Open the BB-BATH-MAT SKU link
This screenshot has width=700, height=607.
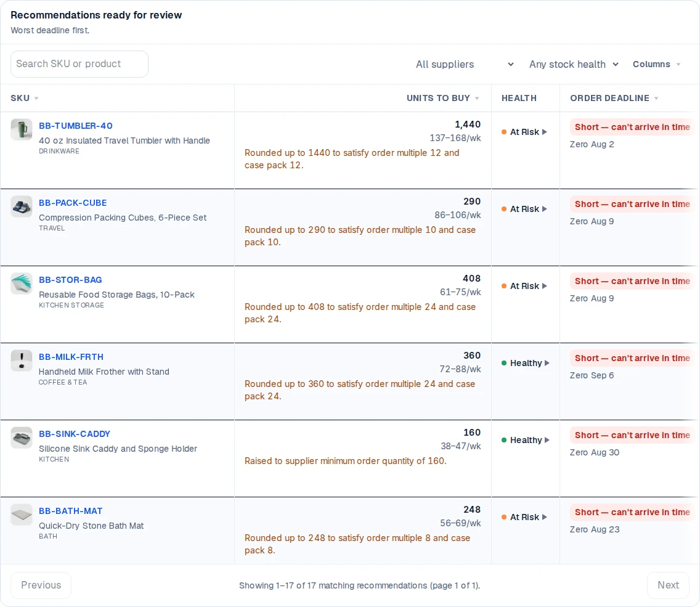(70, 511)
